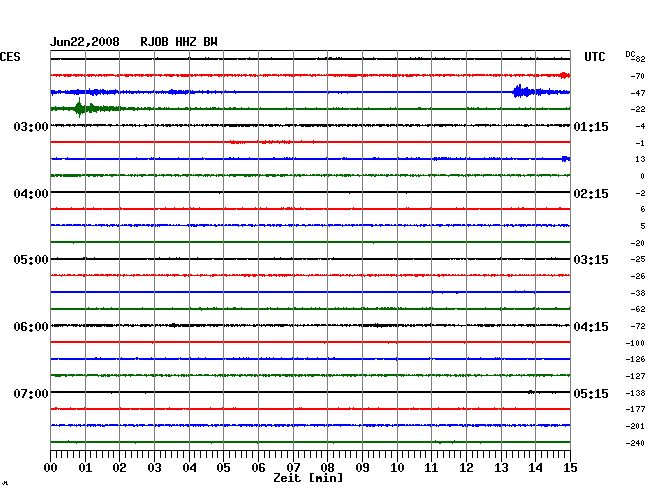Image resolution: width=650 pixels, height=494 pixels.
Task: Click the red burst at the trace end near minute 15
Action: pos(565,75)
